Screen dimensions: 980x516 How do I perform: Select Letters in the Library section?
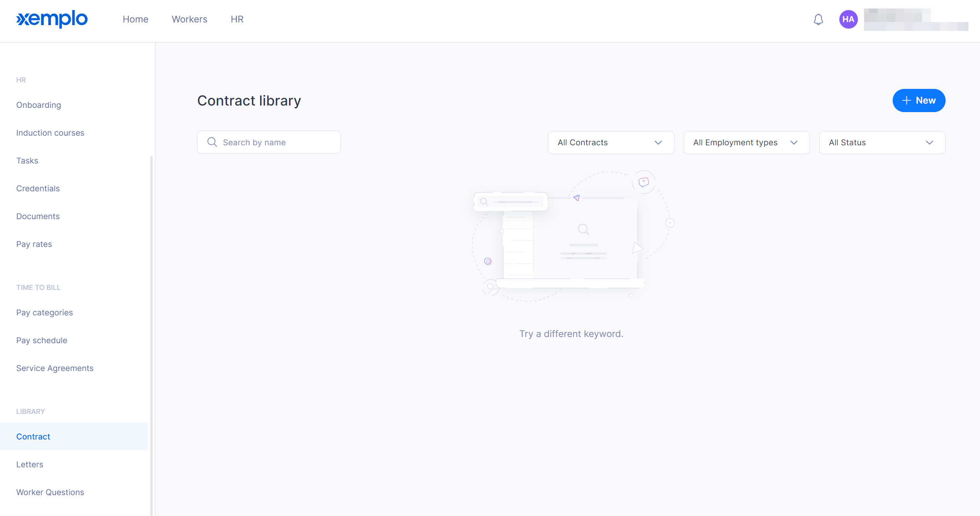(x=30, y=465)
